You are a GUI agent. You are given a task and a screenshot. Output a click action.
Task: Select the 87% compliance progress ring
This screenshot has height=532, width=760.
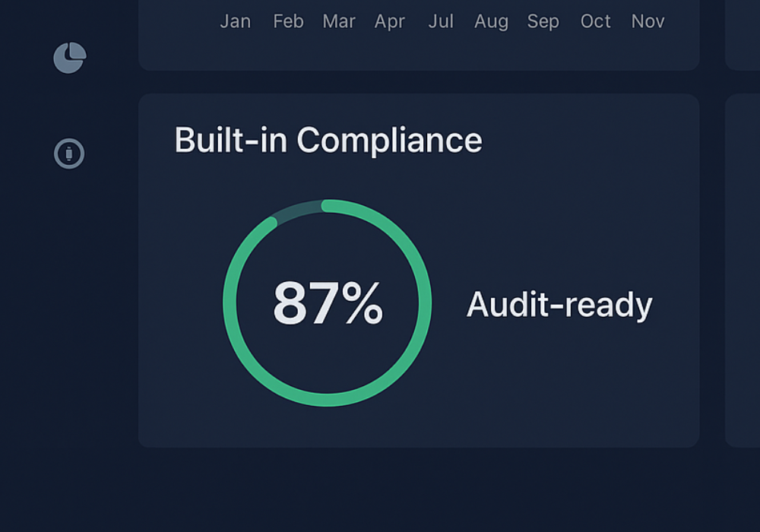(327, 302)
